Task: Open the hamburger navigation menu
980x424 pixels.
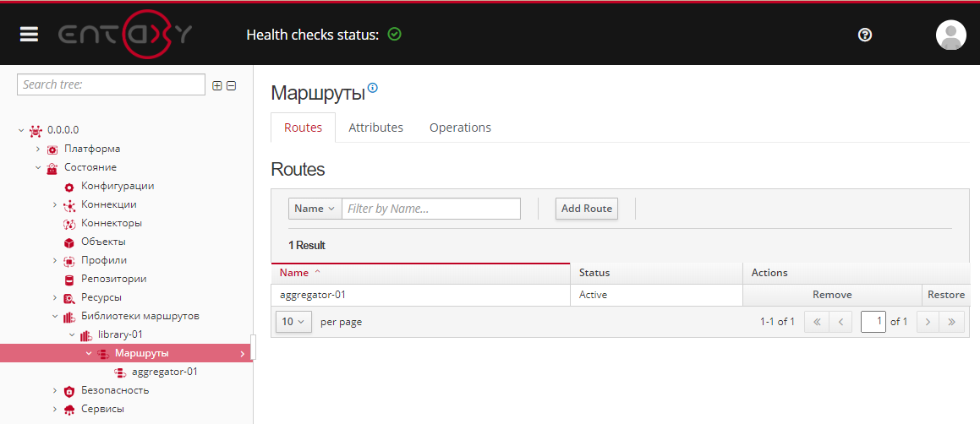Action: pos(30,35)
